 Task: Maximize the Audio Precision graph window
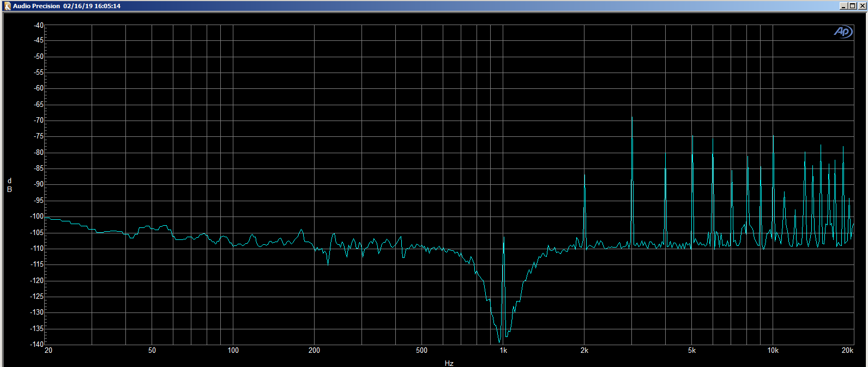(852, 6)
